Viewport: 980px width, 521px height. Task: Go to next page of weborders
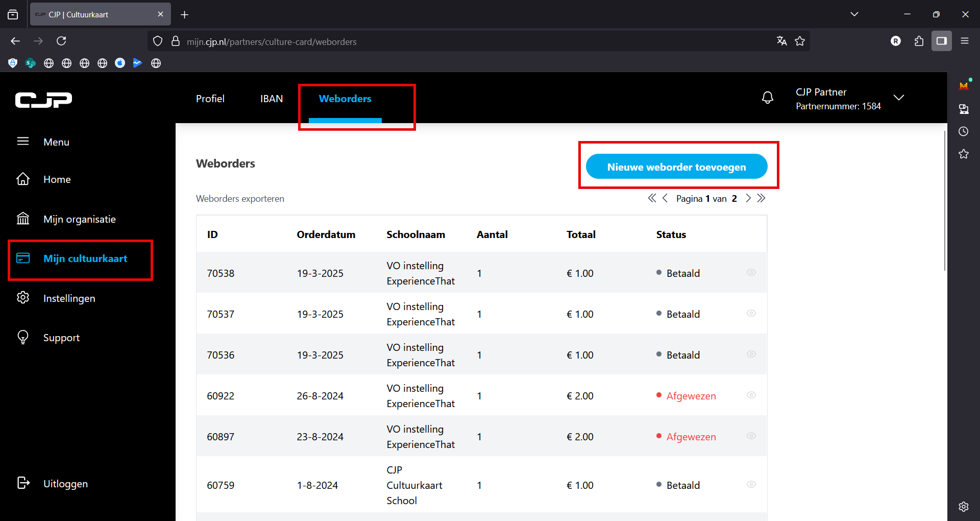click(748, 198)
